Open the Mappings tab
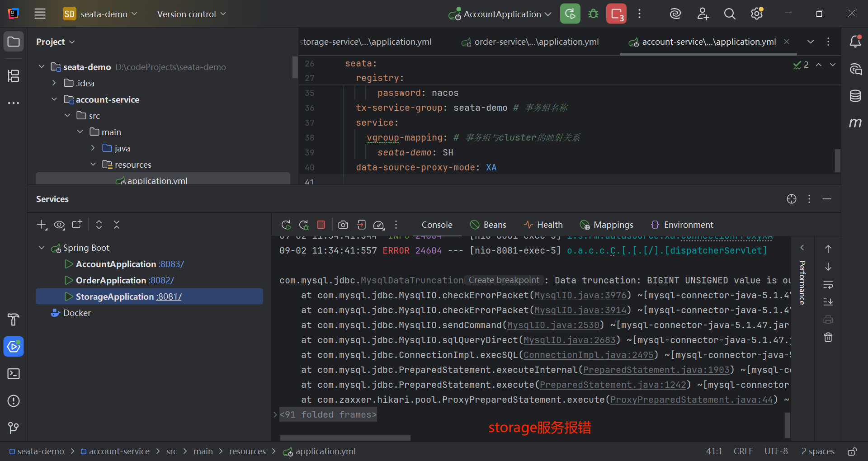This screenshot has height=461, width=868. coord(607,225)
